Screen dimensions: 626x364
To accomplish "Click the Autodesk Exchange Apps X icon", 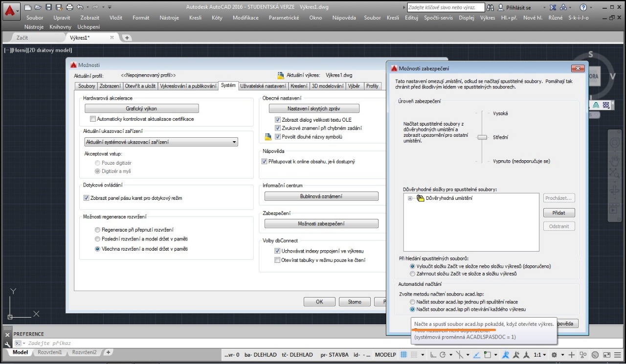I will click(553, 7).
